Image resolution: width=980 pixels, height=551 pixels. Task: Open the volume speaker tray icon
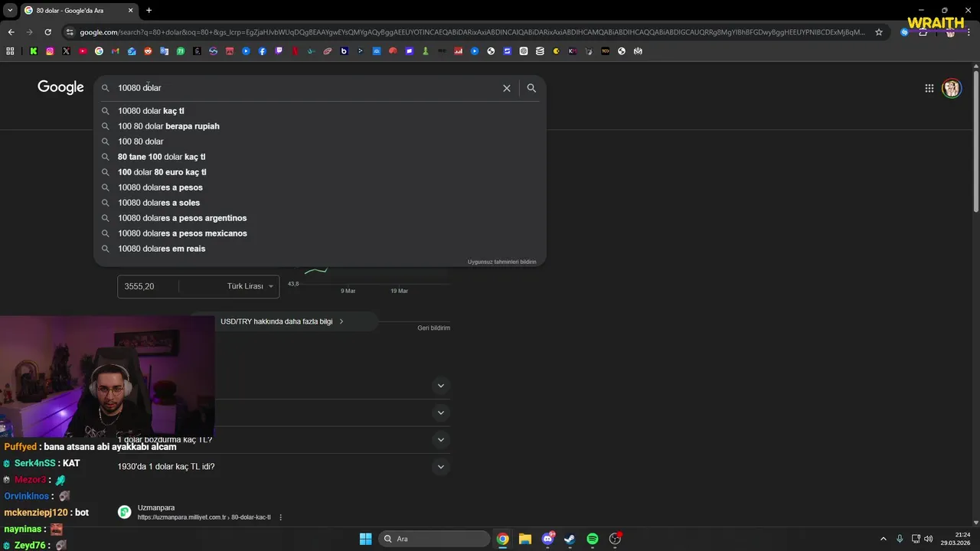(x=929, y=539)
